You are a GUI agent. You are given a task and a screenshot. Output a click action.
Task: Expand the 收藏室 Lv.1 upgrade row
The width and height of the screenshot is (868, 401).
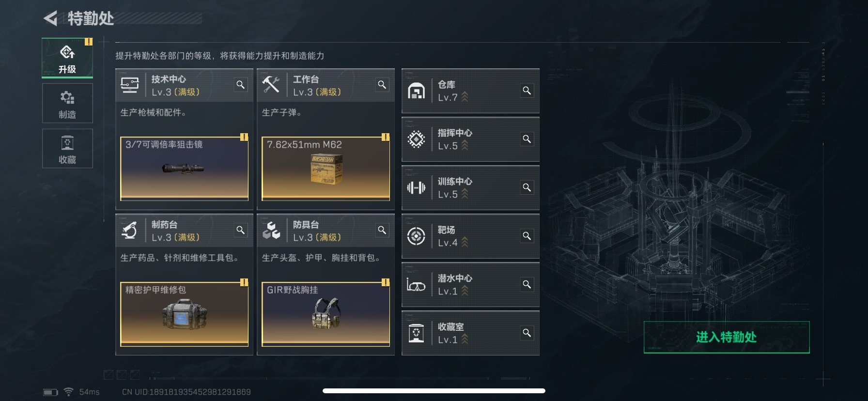[470, 333]
